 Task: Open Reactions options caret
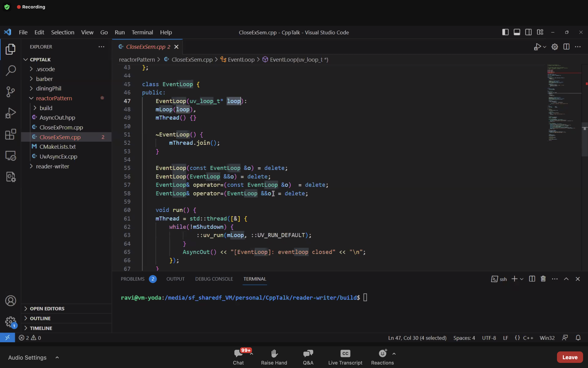click(x=394, y=354)
